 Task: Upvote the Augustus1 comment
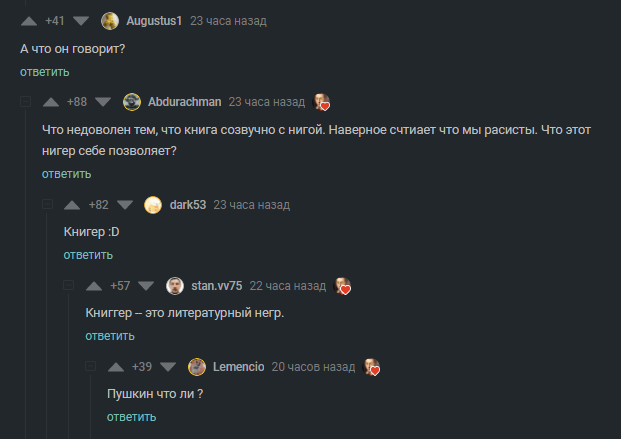[29, 21]
